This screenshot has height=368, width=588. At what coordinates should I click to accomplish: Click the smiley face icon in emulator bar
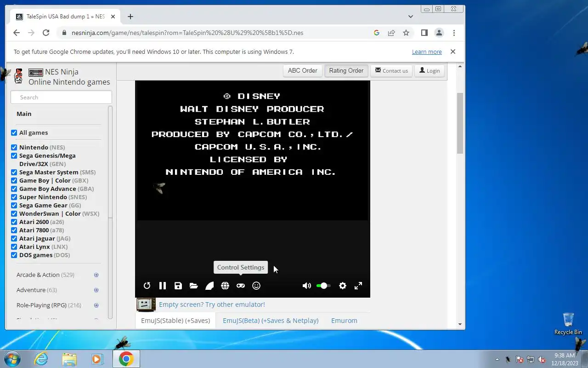click(x=256, y=286)
